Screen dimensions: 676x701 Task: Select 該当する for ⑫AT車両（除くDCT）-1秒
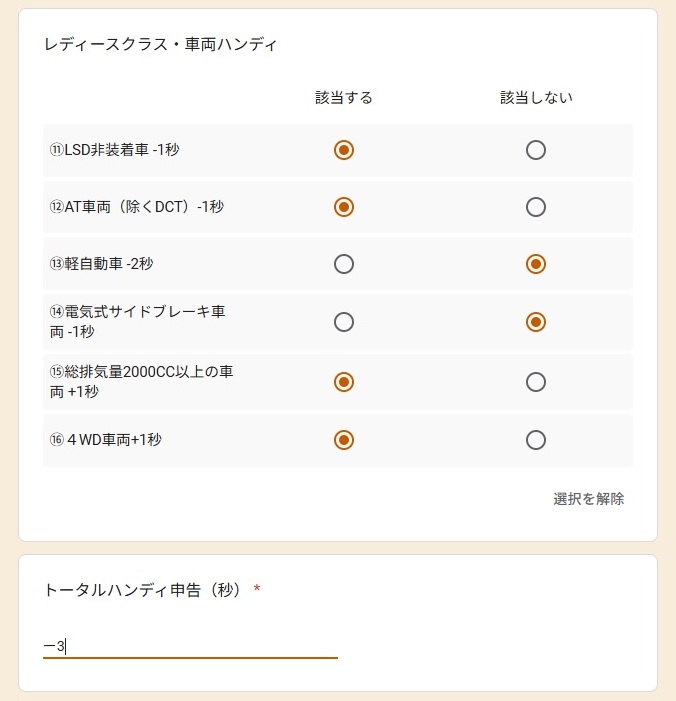[x=344, y=207]
